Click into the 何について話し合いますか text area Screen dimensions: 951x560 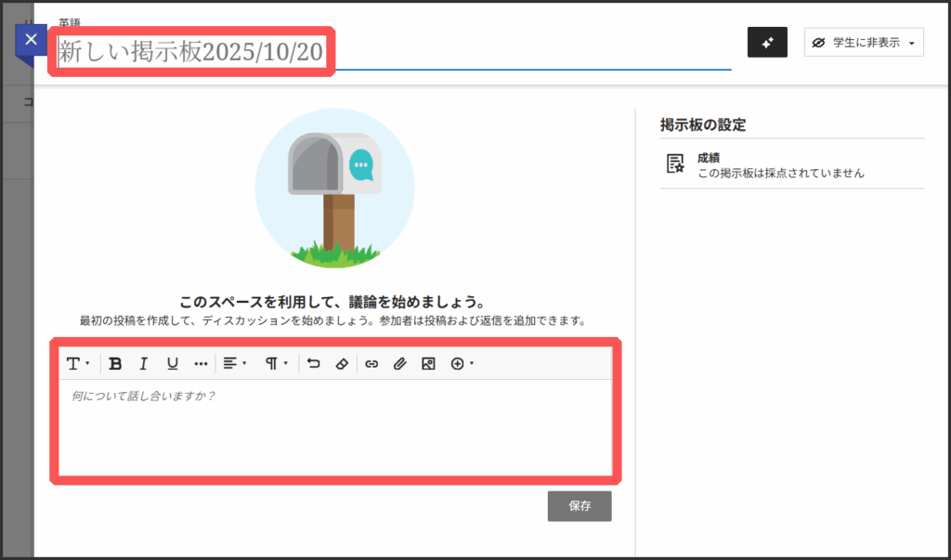334,427
